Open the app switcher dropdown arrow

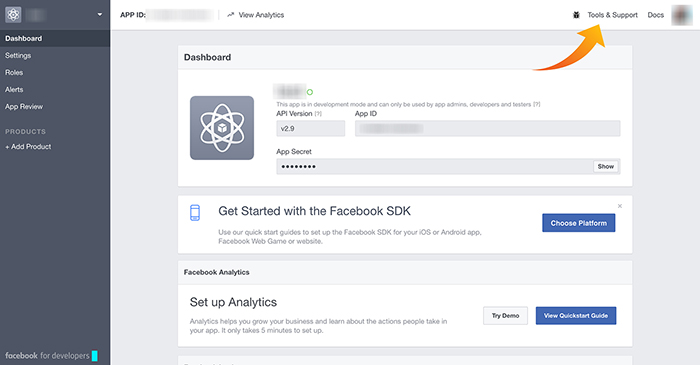coord(100,15)
